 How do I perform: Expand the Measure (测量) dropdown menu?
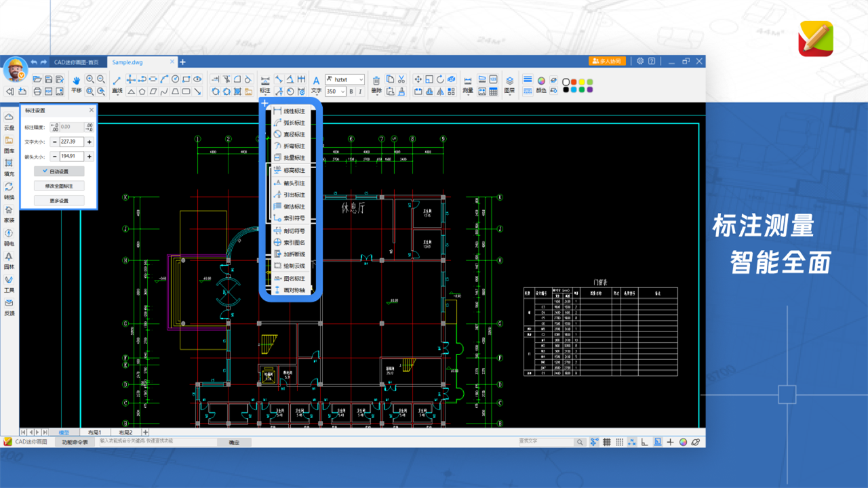[468, 90]
